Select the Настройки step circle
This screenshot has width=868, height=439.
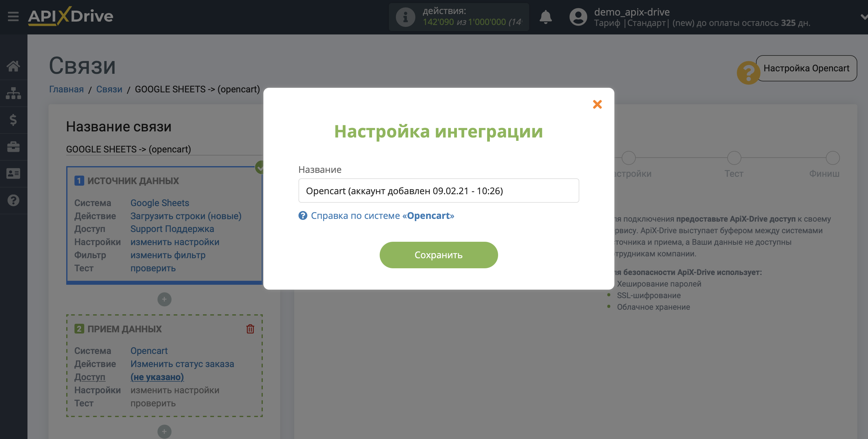pyautogui.click(x=628, y=158)
